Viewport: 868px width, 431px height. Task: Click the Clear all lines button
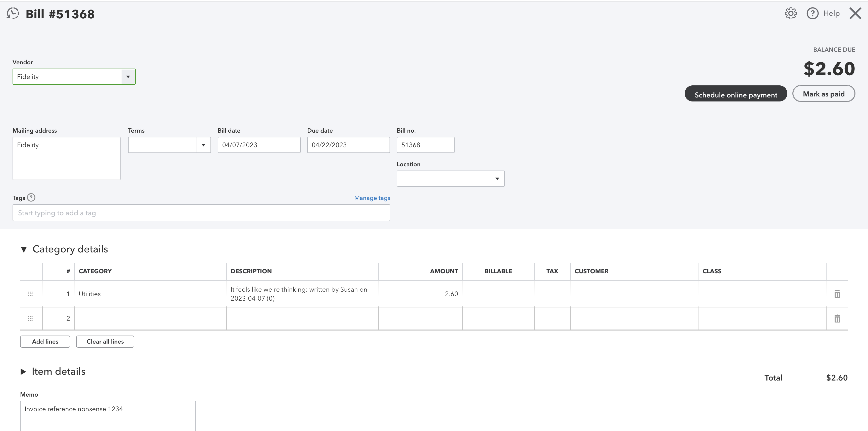pos(105,341)
